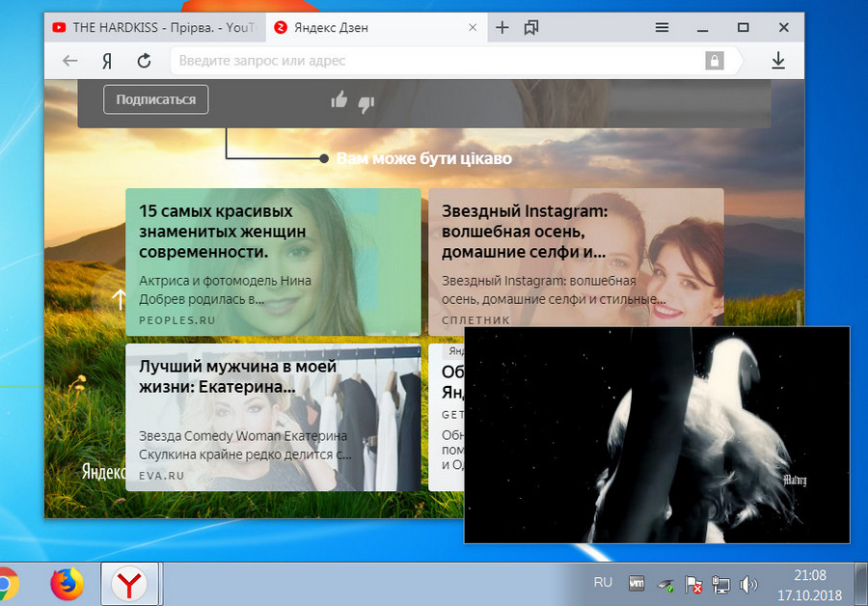The width and height of the screenshot is (868, 606).
Task: Open Google Chrome from the taskbar
Action: tap(7, 584)
